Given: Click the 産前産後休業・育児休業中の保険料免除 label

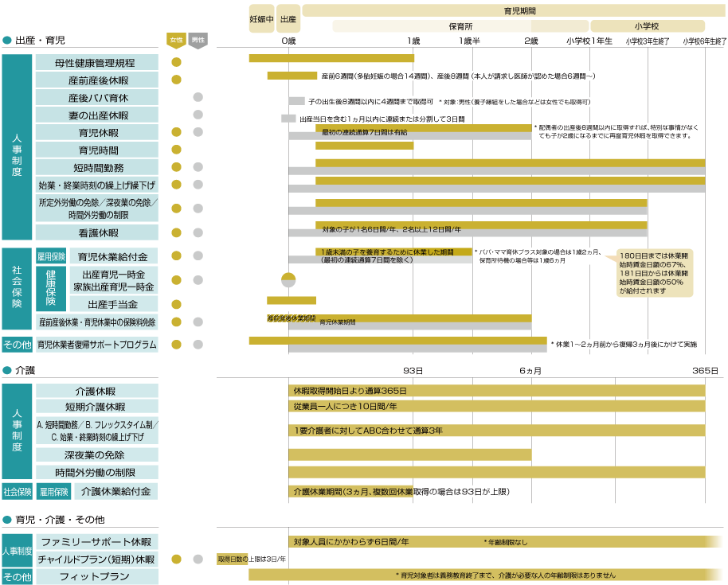Looking at the screenshot, I should pyautogui.click(x=97, y=322).
